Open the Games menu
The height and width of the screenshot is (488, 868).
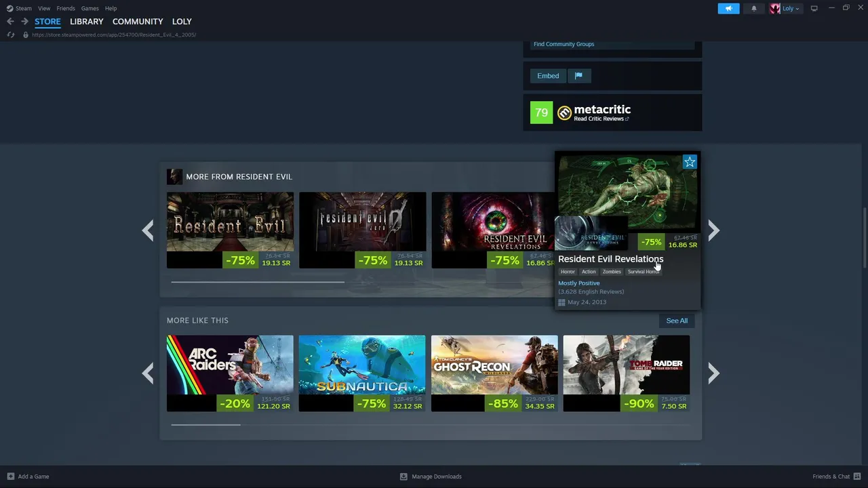pos(90,8)
